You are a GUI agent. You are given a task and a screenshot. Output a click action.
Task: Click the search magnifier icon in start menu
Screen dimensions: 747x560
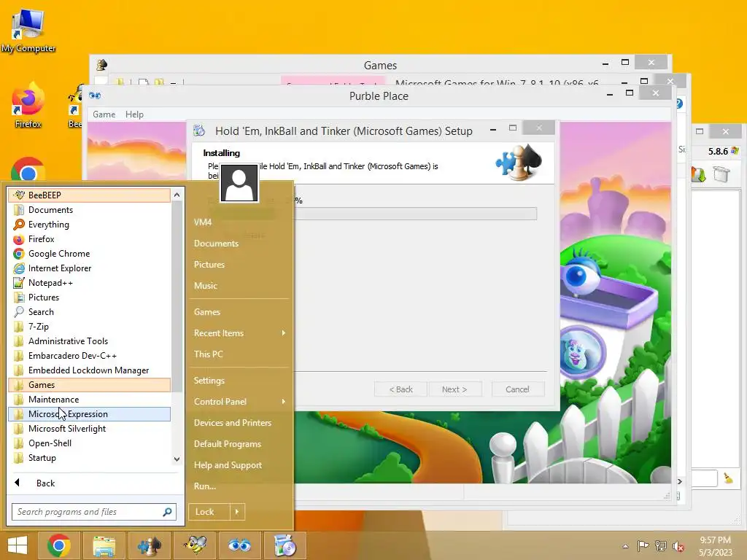click(x=167, y=512)
